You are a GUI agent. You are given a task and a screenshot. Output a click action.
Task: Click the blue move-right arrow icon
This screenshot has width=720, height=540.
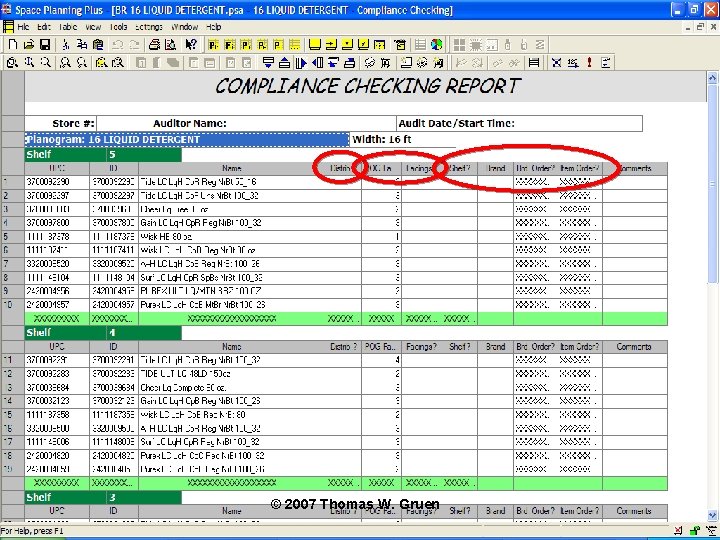301,62
